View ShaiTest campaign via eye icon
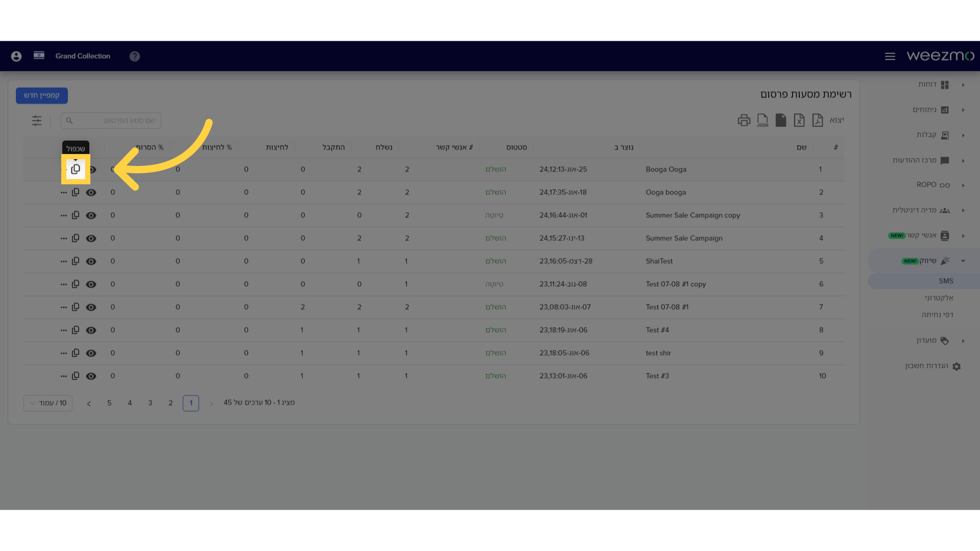The width and height of the screenshot is (980, 551). pos(91,262)
